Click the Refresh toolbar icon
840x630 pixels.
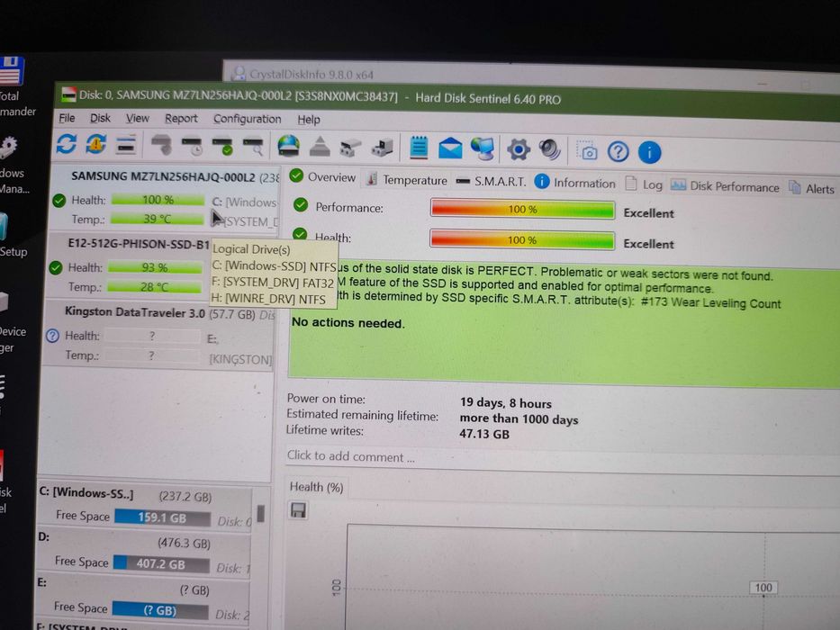[67, 144]
